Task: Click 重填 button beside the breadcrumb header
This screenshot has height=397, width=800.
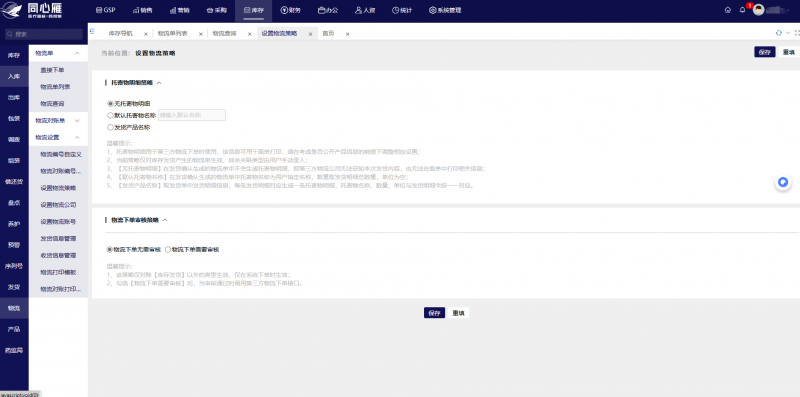Action: (789, 52)
